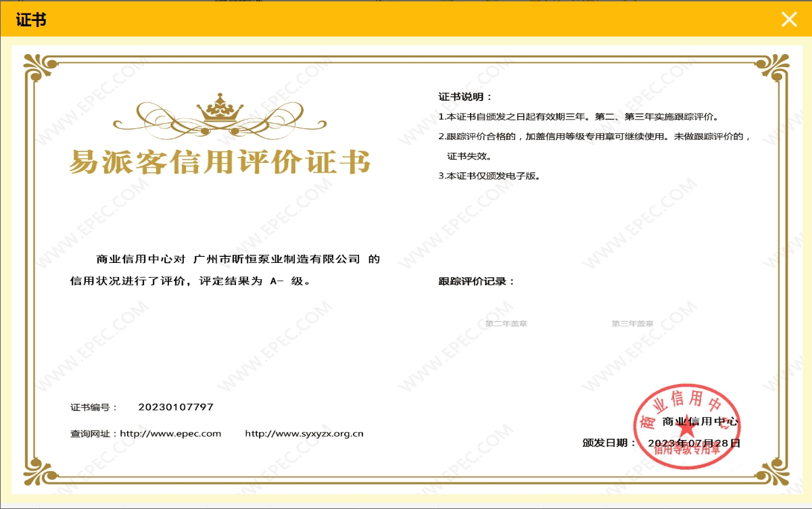Click the 易派客信用评价证书 heading
Screen dimensions: 812x509
220,162
